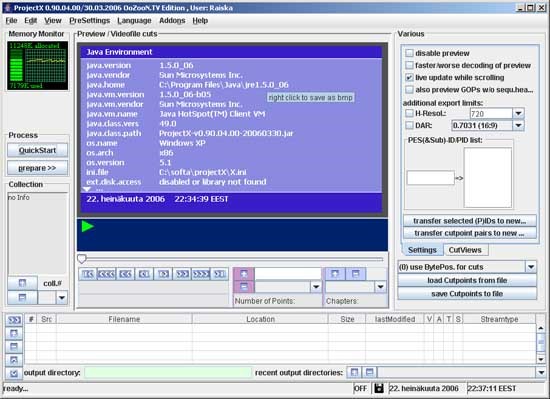Open the H-Resol. 720 dropdown
Viewport: 550px width, 399px height.
518,113
